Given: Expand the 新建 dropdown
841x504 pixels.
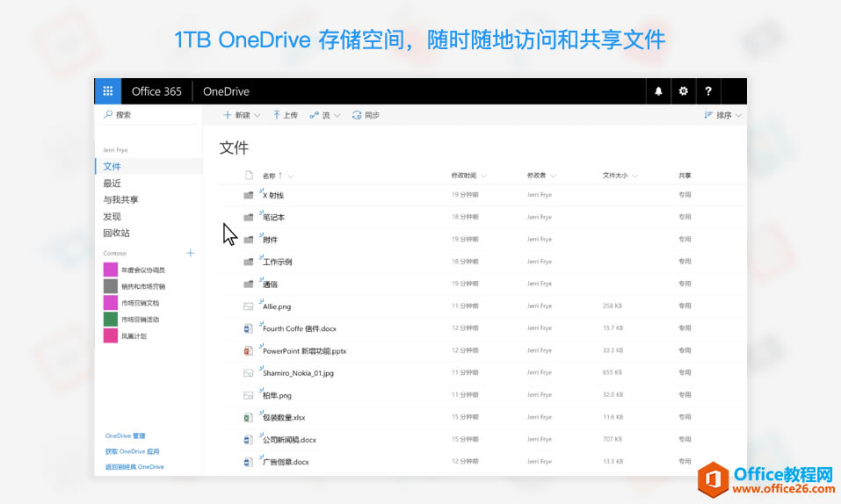Looking at the screenshot, I should 257,115.
